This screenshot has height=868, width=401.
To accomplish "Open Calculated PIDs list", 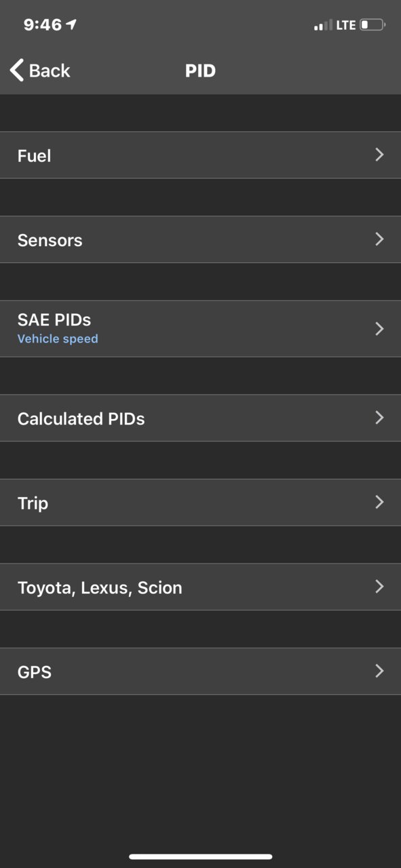I will coord(200,418).
